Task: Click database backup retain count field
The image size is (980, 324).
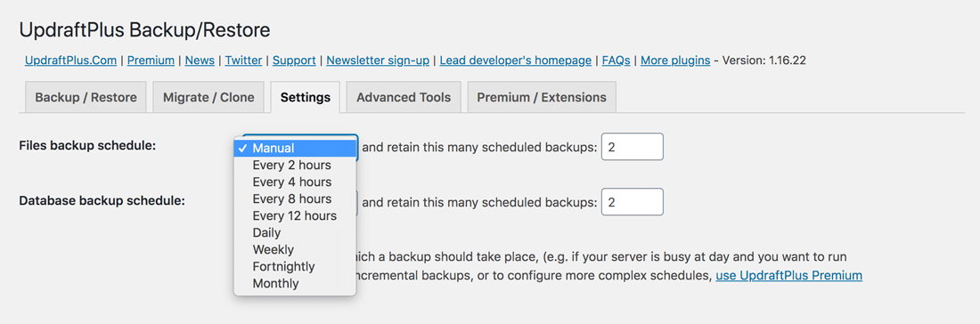Action: (x=632, y=202)
